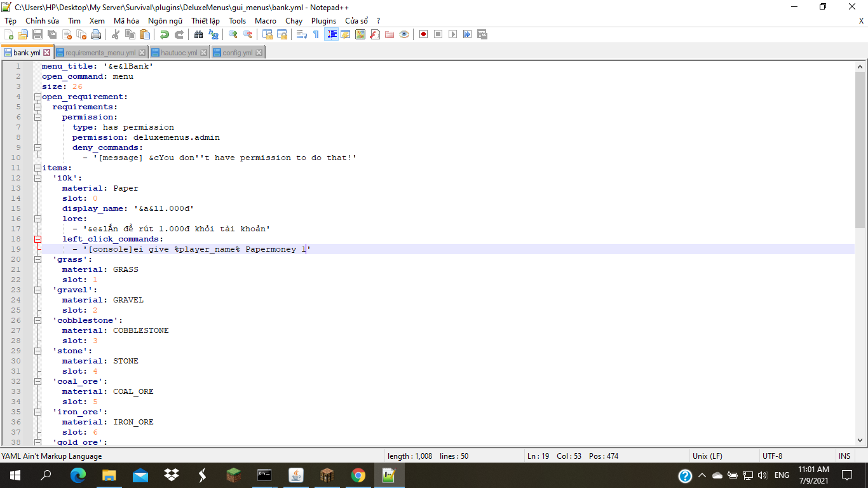
Task: Click the UTF-8 encoding status field
Action: click(x=772, y=456)
